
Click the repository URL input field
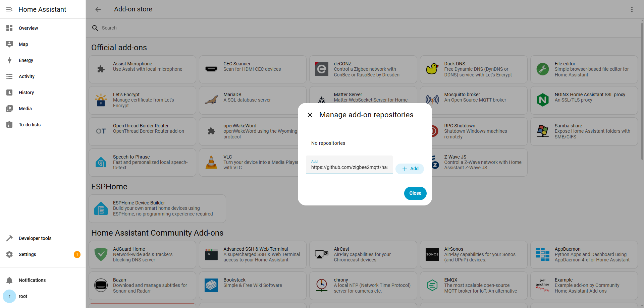click(x=349, y=167)
